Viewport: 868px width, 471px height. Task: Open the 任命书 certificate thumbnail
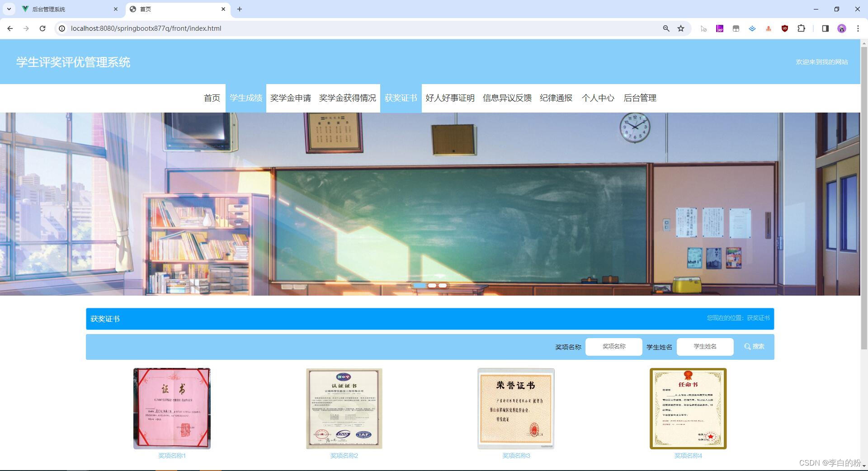pyautogui.click(x=688, y=409)
